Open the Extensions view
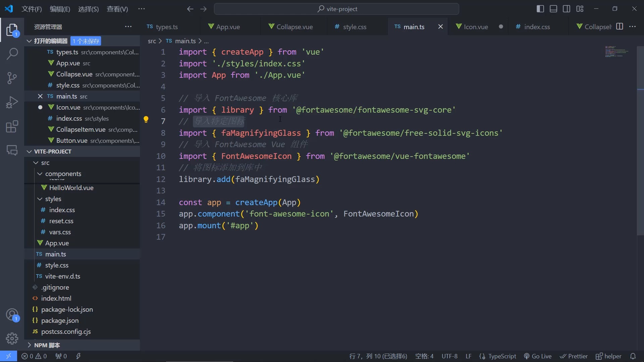The height and width of the screenshot is (362, 644). [12, 126]
